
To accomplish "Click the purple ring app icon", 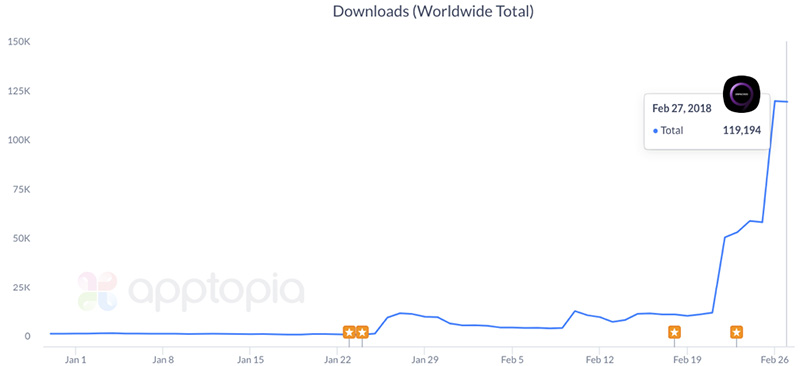I will coord(742,95).
